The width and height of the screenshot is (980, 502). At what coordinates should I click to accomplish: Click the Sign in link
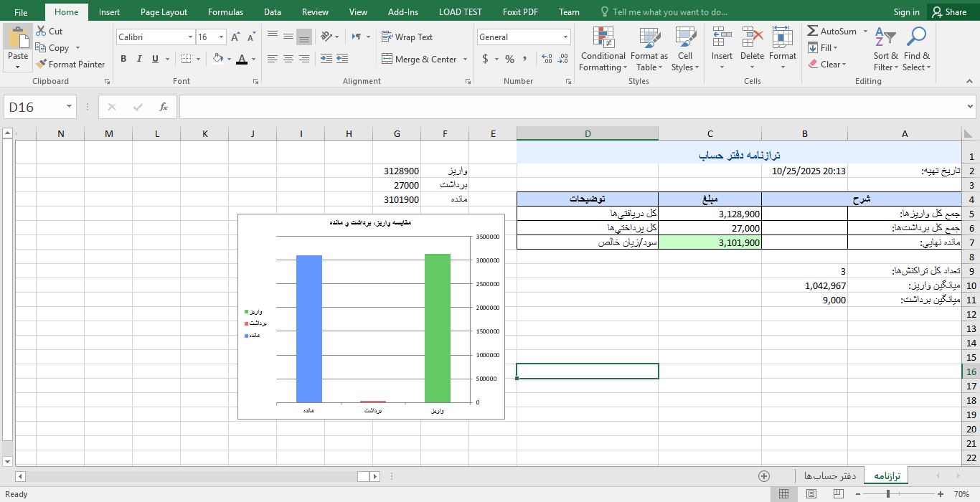click(x=906, y=12)
